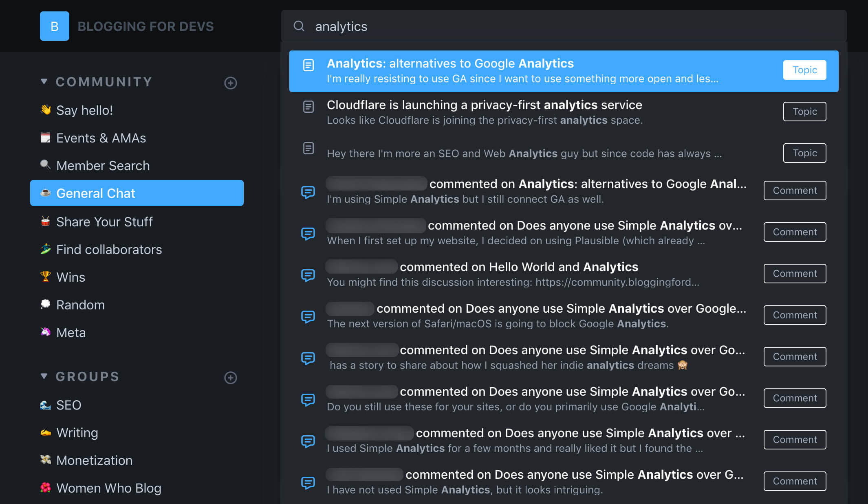The height and width of the screenshot is (504, 868).
Task: Click Topic badge on Cloudflare result
Action: click(804, 112)
